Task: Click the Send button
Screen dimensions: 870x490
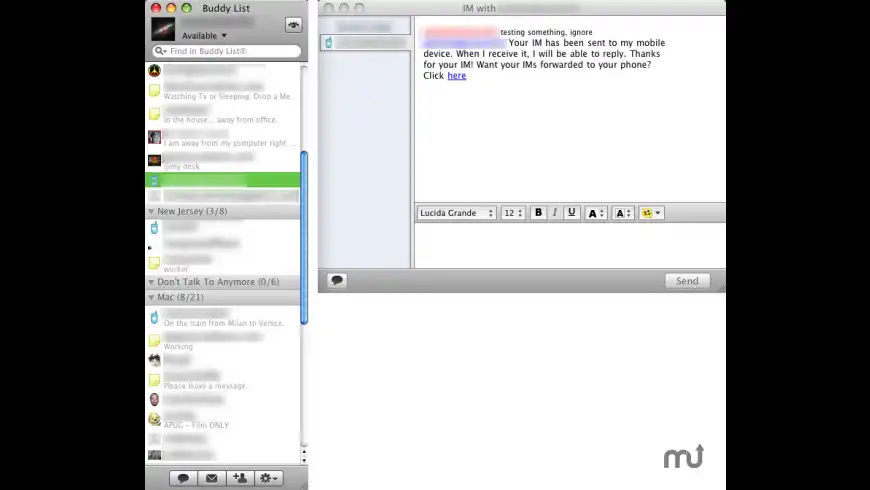Action: tap(687, 281)
